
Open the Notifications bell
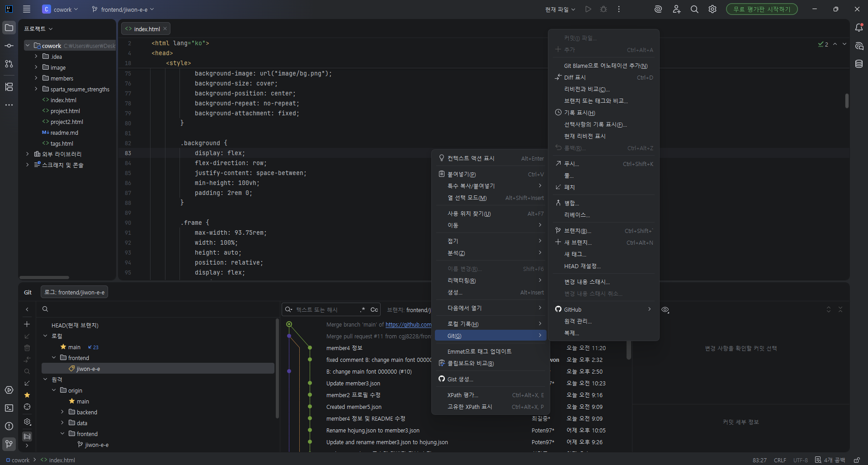coord(859,28)
